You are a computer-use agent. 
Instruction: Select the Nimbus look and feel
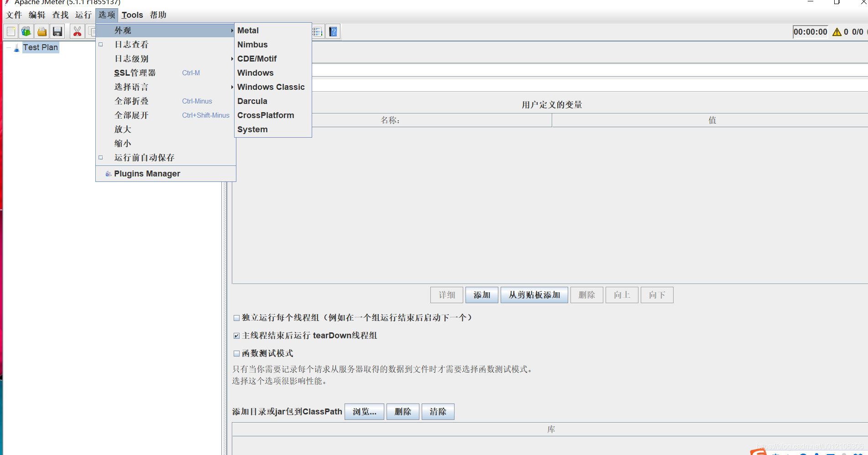coord(273,45)
